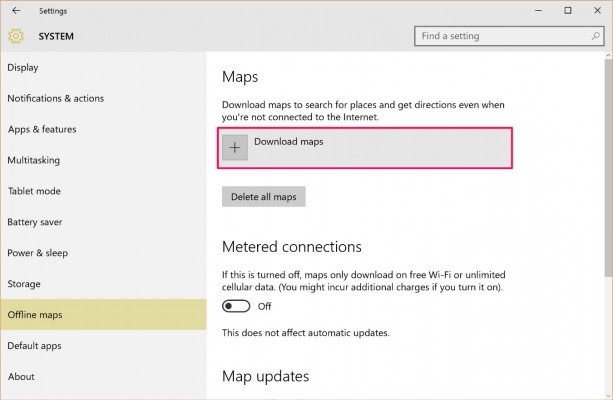The height and width of the screenshot is (400, 613).
Task: Go to Notifications & actions
Action: 55,99
